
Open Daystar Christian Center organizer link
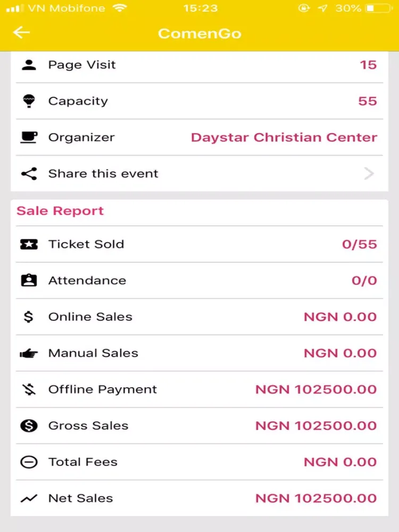click(x=284, y=137)
